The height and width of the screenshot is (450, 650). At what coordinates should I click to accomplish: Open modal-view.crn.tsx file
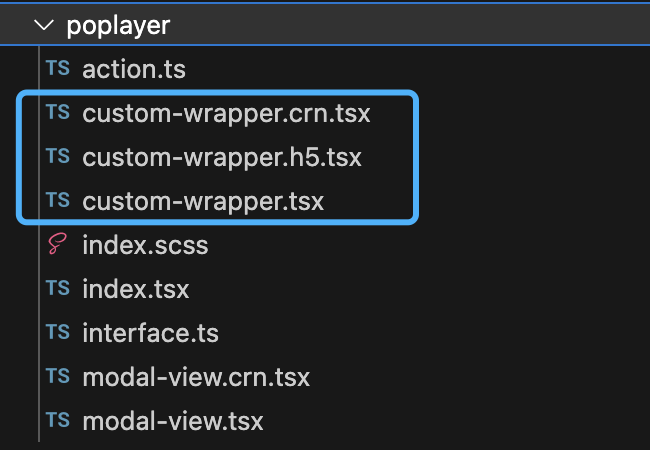[x=196, y=377]
